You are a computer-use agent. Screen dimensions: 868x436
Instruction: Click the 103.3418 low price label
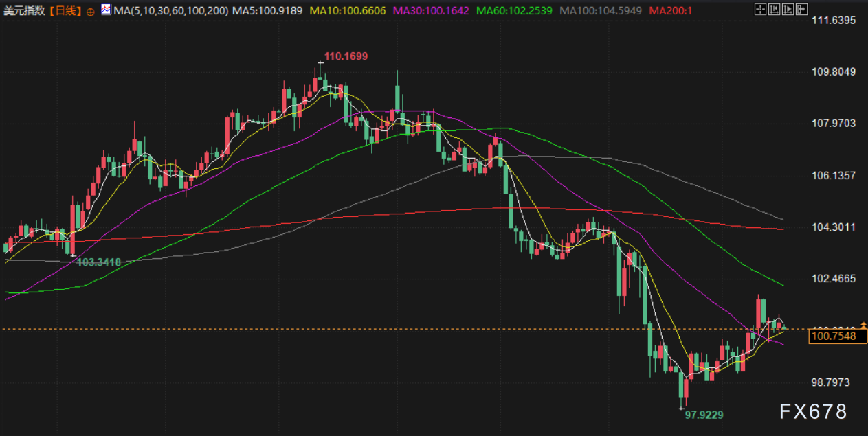[99, 262]
